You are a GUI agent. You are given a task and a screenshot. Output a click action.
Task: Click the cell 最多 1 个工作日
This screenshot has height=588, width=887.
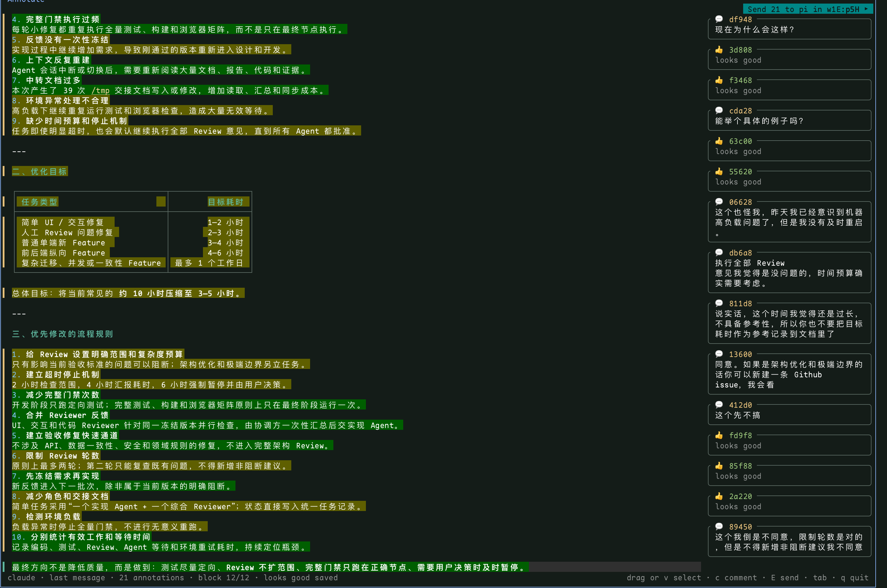(209, 263)
